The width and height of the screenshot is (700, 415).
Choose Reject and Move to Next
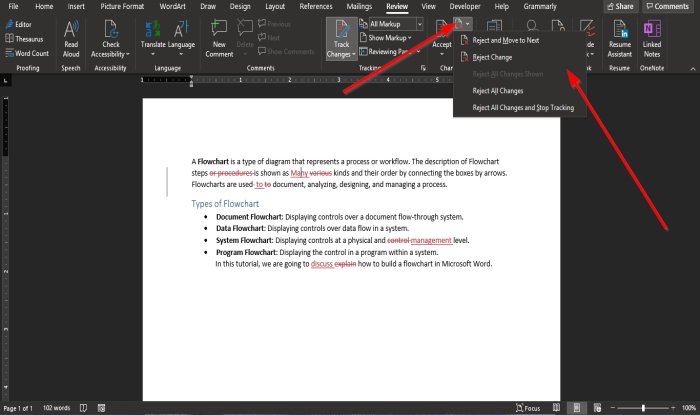pos(506,40)
